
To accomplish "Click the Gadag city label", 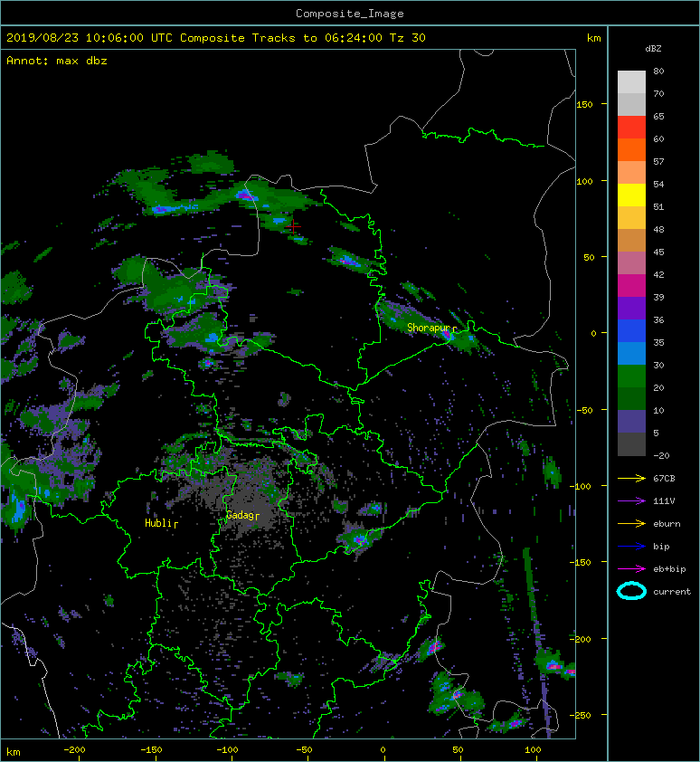I will [x=241, y=515].
